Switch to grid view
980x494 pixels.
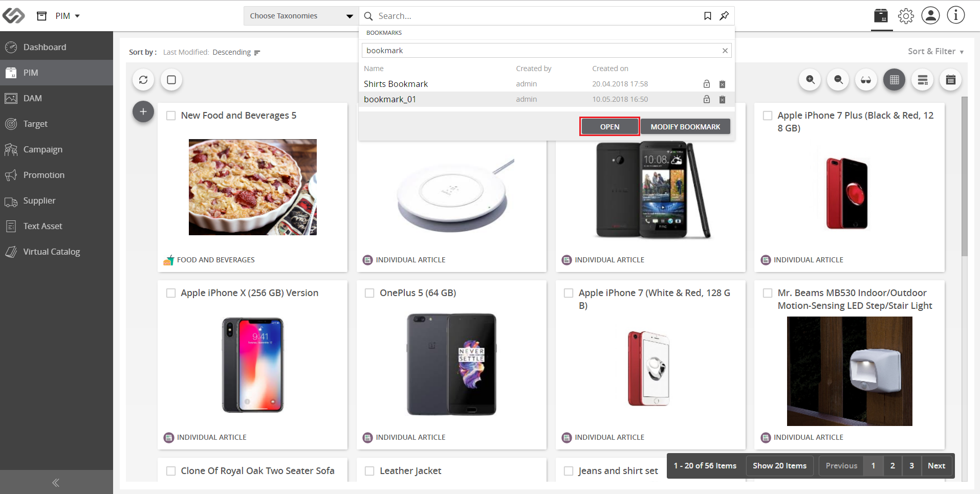(x=894, y=80)
